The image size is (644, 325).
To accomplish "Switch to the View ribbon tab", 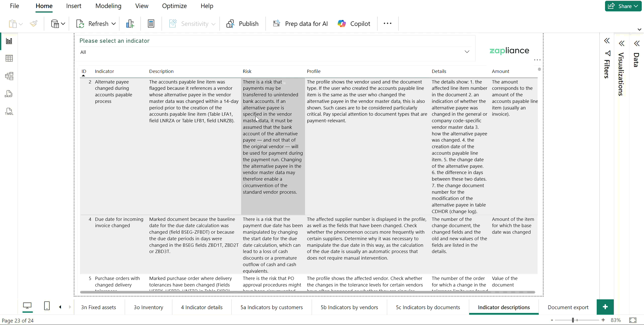I will click(142, 6).
